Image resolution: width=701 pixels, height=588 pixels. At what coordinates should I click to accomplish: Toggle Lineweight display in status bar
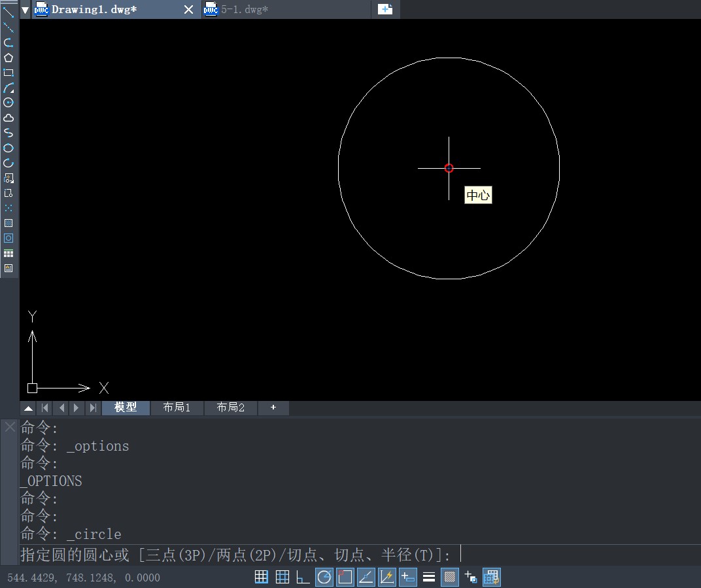(429, 577)
